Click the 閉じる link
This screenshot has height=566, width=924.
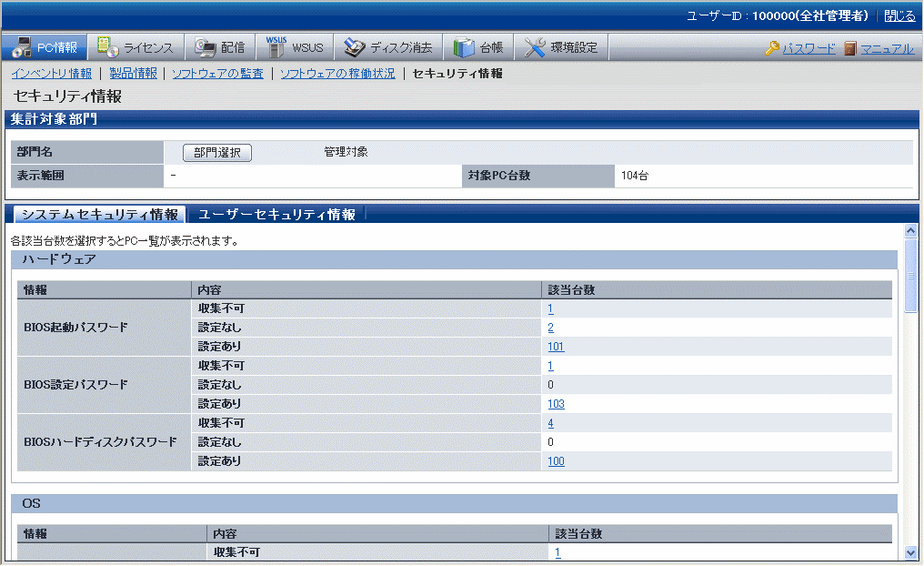click(899, 15)
